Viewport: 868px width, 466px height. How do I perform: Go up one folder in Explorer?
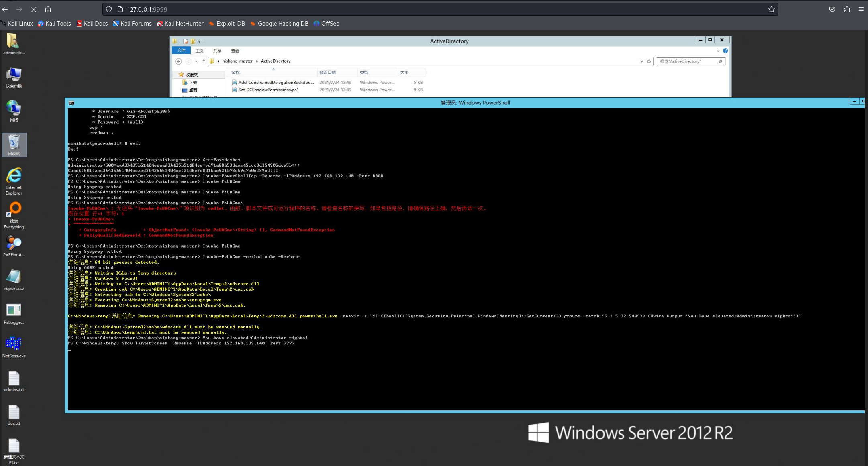point(204,61)
